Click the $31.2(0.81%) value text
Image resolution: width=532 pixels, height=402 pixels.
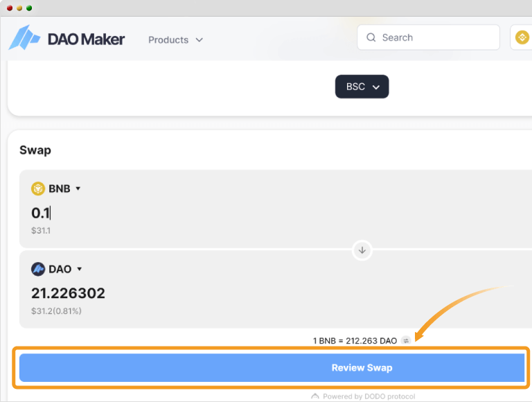pos(56,311)
